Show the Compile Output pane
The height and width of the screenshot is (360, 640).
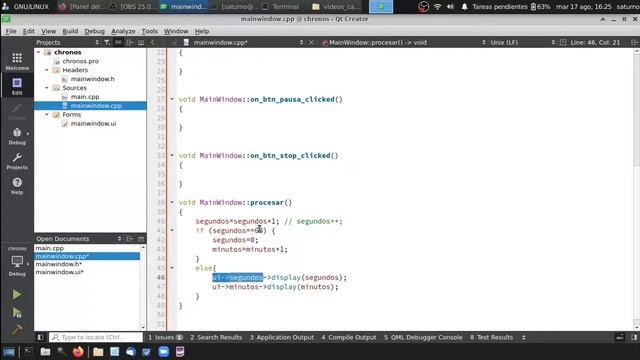[349, 337]
